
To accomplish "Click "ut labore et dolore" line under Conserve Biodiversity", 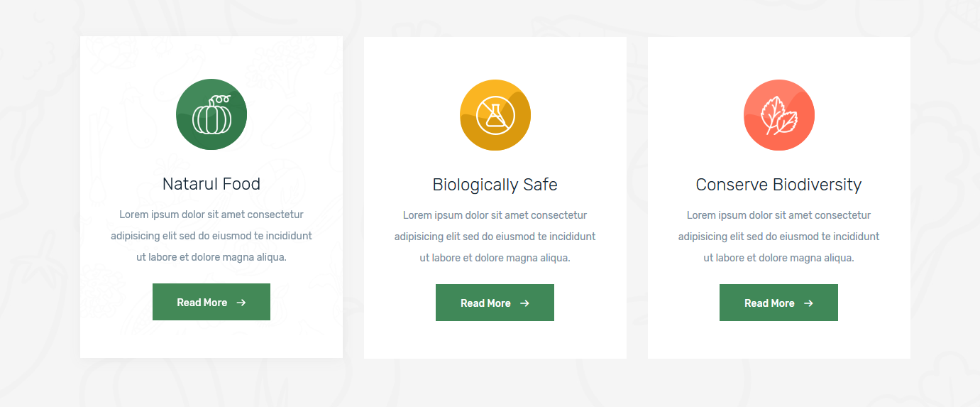I will click(x=778, y=258).
